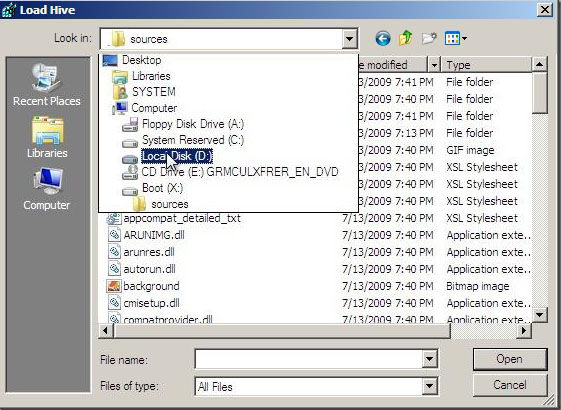
Task: Select autorun.dll file
Action: (x=150, y=269)
